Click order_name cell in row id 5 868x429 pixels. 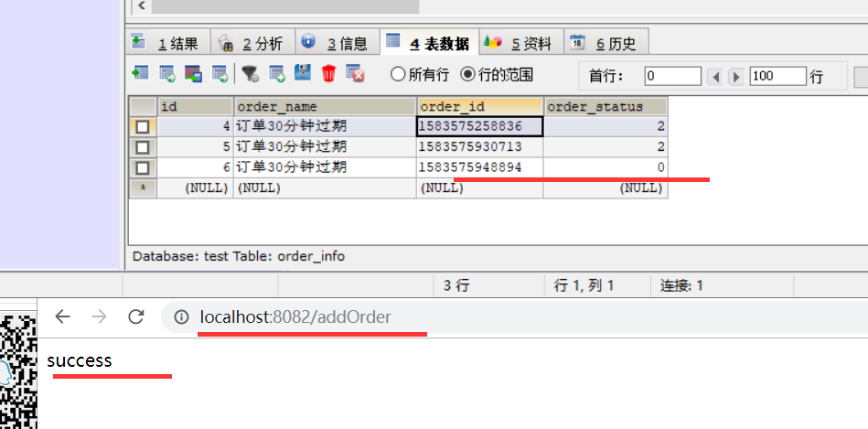point(325,147)
